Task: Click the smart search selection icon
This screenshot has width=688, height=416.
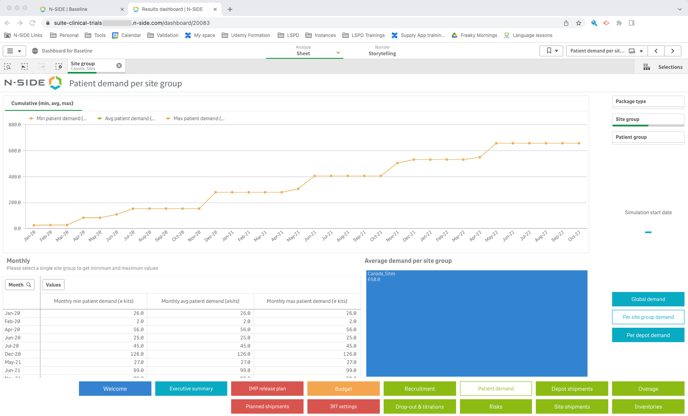Action: pyautogui.click(x=8, y=67)
